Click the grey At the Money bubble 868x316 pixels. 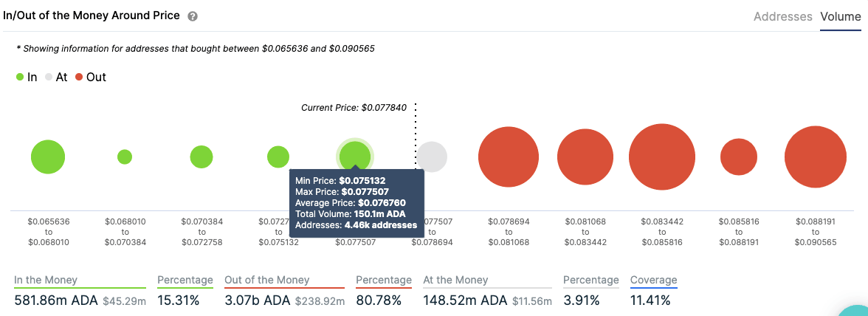(433, 157)
